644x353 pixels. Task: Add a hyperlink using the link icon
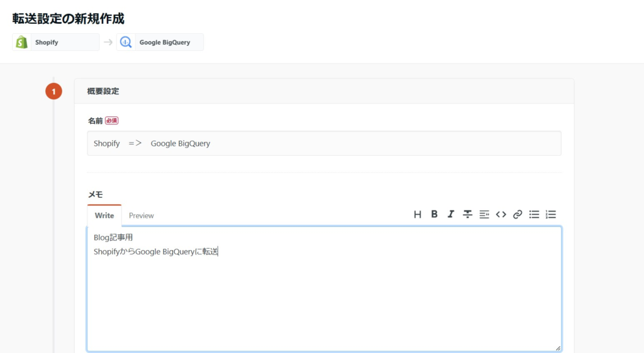518,214
